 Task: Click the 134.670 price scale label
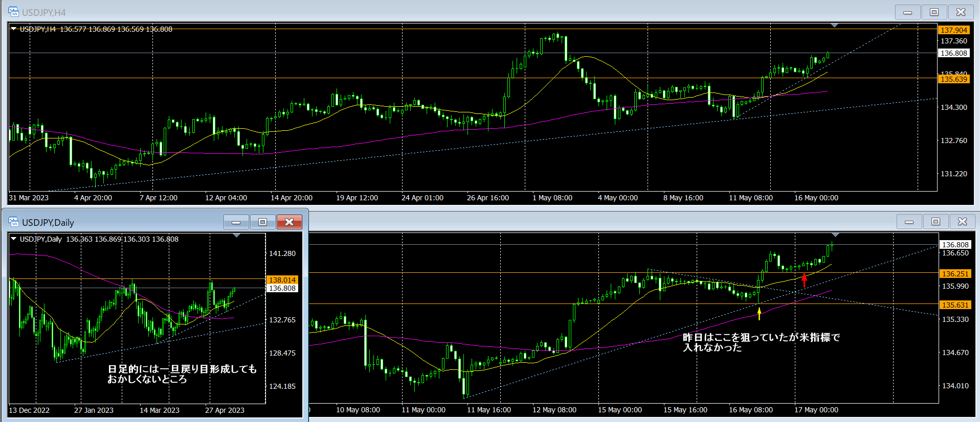pos(955,353)
